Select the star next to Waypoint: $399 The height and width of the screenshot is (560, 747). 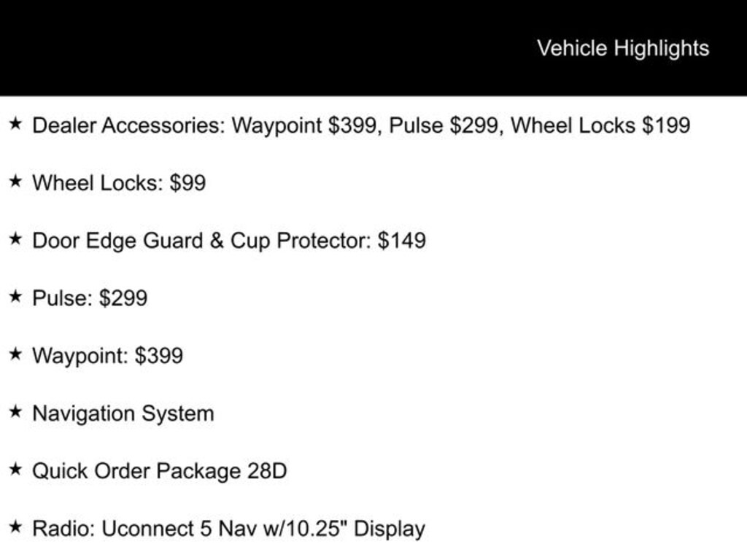point(15,354)
